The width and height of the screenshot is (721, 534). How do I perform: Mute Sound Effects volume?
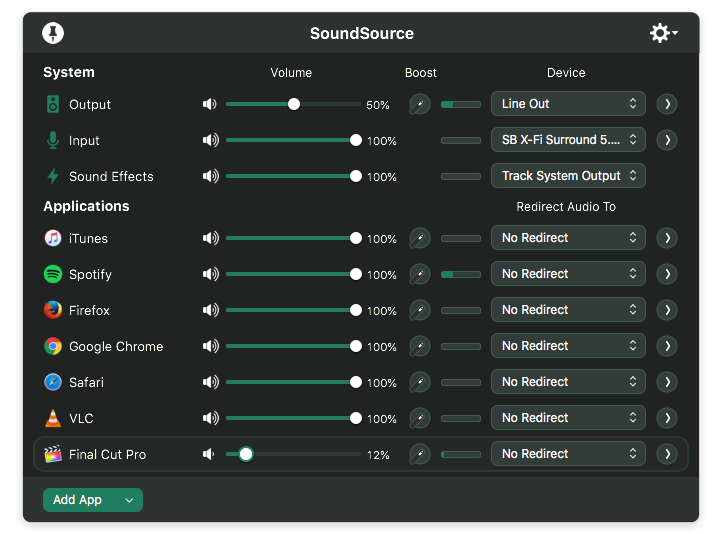click(x=210, y=176)
